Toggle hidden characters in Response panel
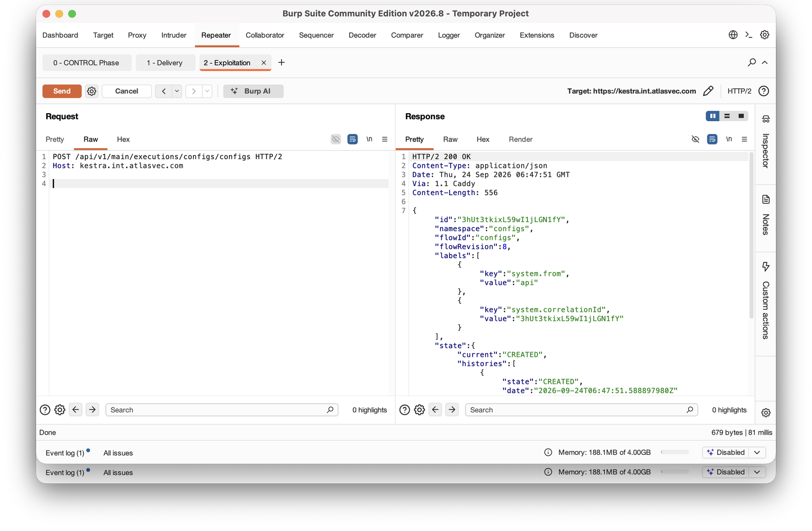This screenshot has width=812, height=531. [x=695, y=139]
